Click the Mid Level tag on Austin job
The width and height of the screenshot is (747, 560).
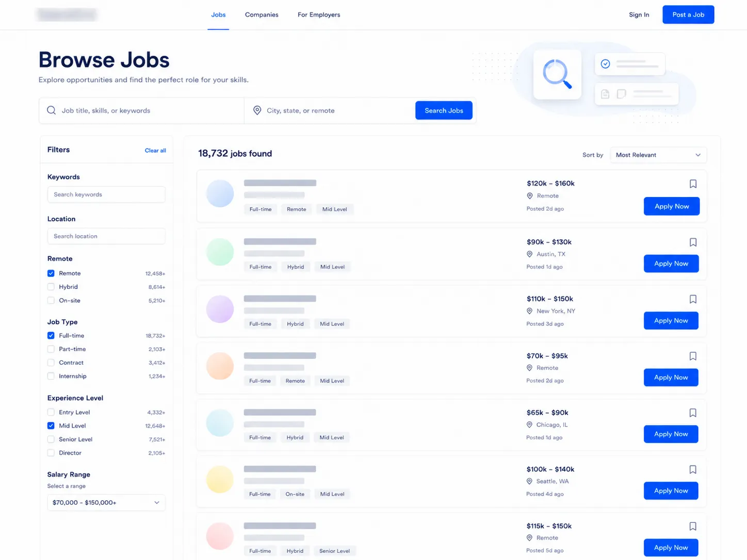[x=332, y=267]
